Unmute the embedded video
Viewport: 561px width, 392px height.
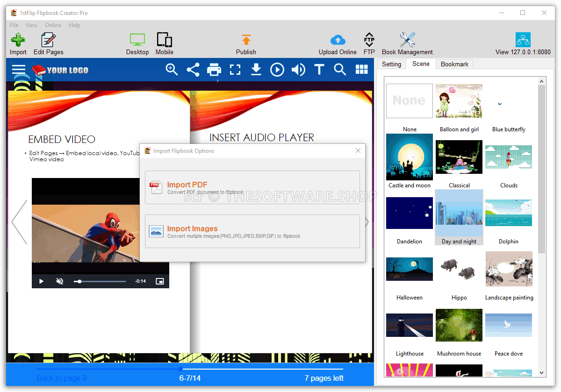pyautogui.click(x=60, y=281)
